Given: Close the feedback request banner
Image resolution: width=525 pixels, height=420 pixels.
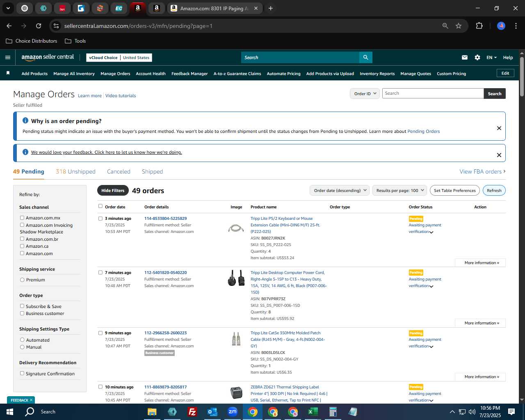Looking at the screenshot, I should (x=499, y=155).
